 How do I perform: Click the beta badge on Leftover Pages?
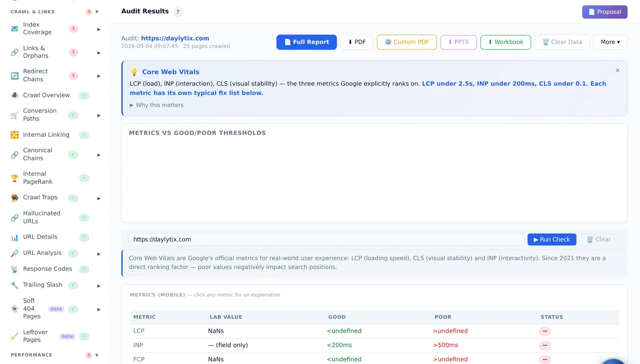point(68,336)
